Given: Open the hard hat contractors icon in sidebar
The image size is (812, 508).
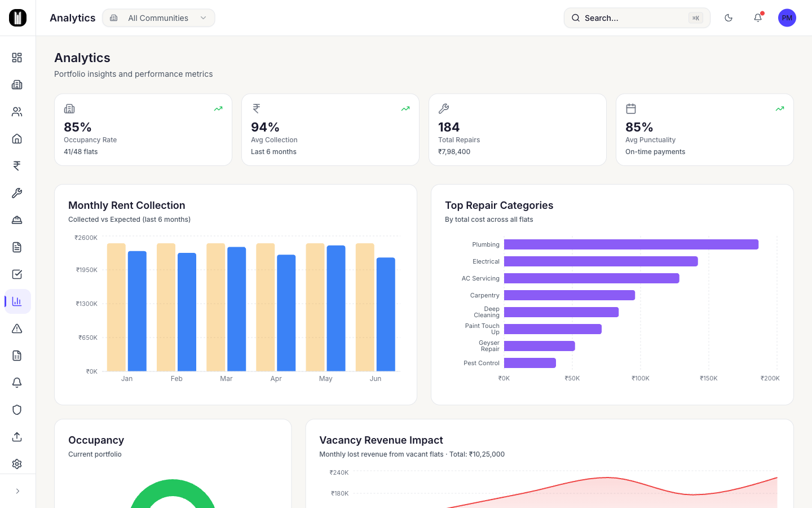Looking at the screenshot, I should tap(17, 220).
